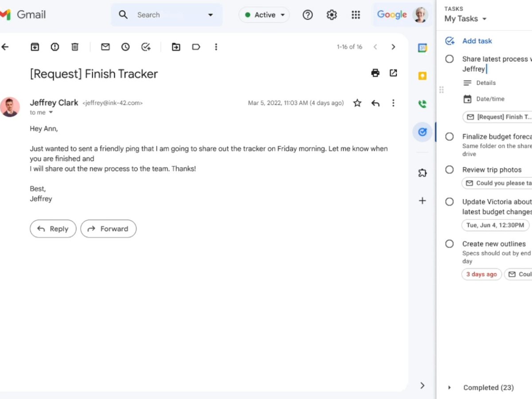Delete the email with trash icon

pyautogui.click(x=75, y=47)
